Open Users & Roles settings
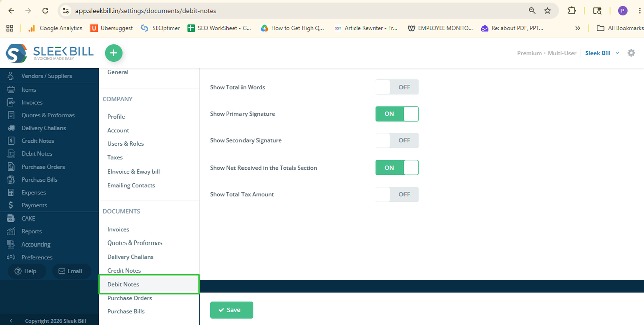Screen dimensions: 644x325 (x=126, y=144)
